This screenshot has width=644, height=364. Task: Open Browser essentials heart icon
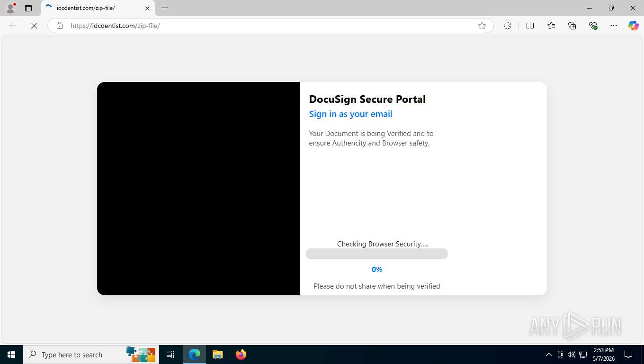(593, 26)
